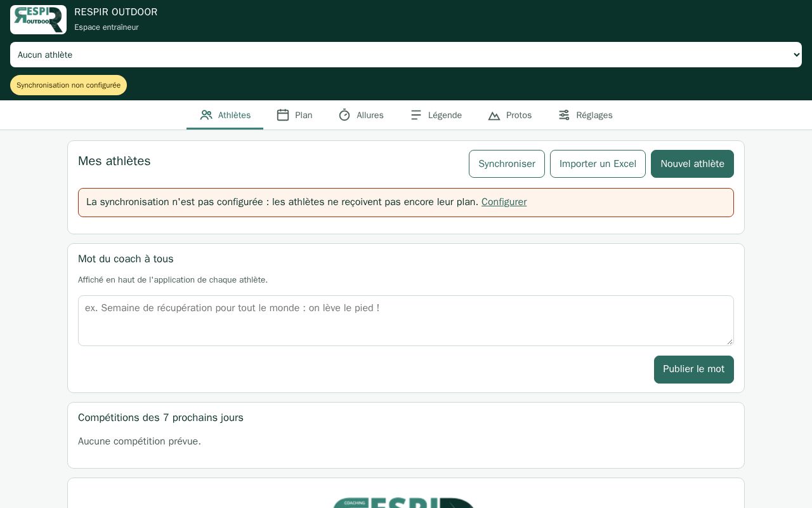Image resolution: width=812 pixels, height=508 pixels.
Task: Click the Protos mountain icon
Action: [x=494, y=115]
